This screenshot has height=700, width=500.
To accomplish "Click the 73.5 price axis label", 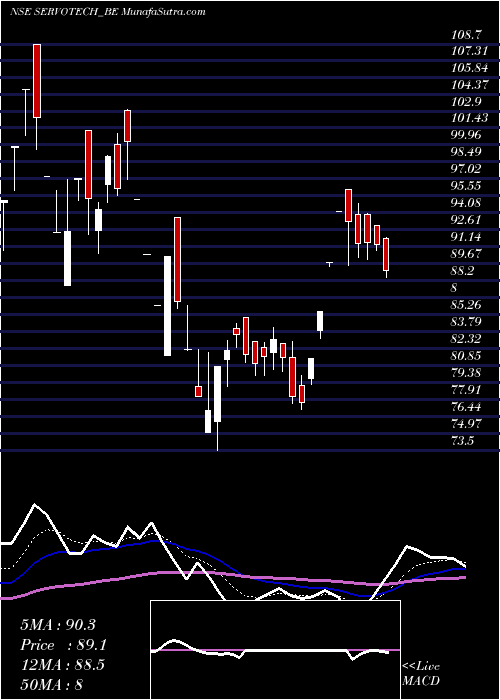I will pos(464,441).
